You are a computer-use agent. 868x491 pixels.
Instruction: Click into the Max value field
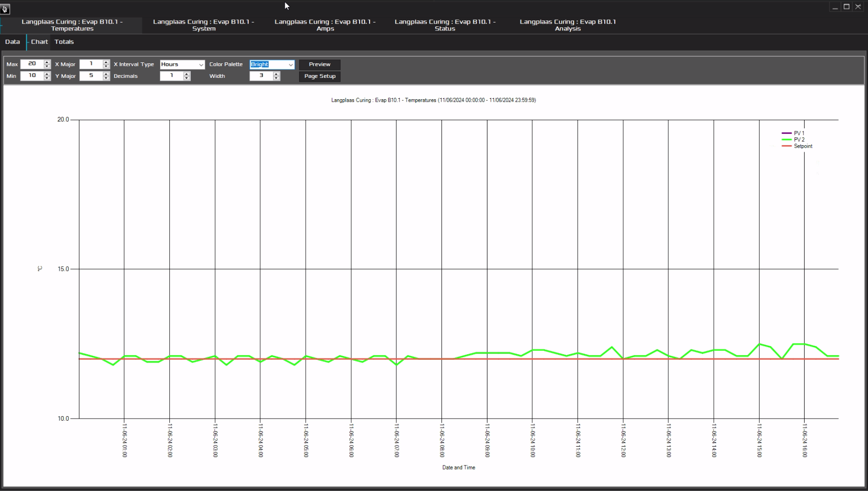(32, 64)
